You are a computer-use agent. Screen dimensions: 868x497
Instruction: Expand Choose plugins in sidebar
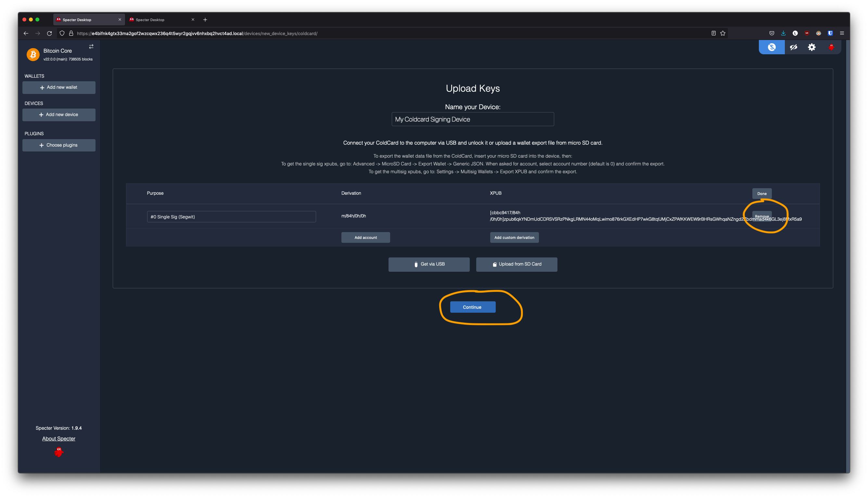click(59, 145)
